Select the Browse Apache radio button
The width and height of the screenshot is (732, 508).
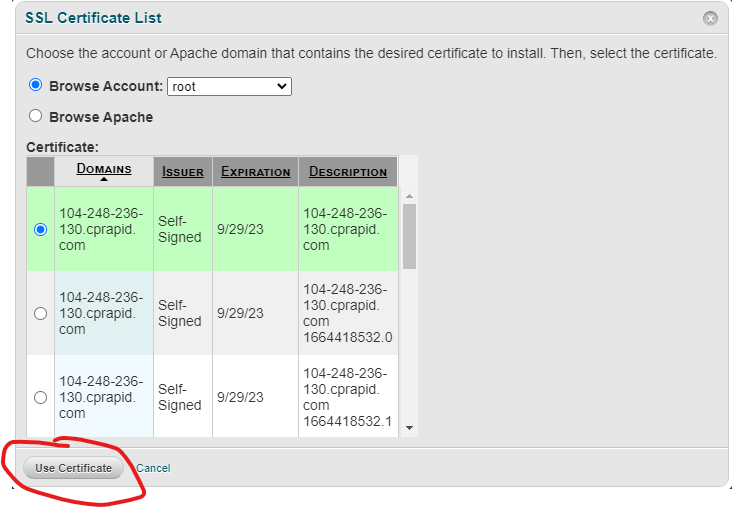[36, 116]
